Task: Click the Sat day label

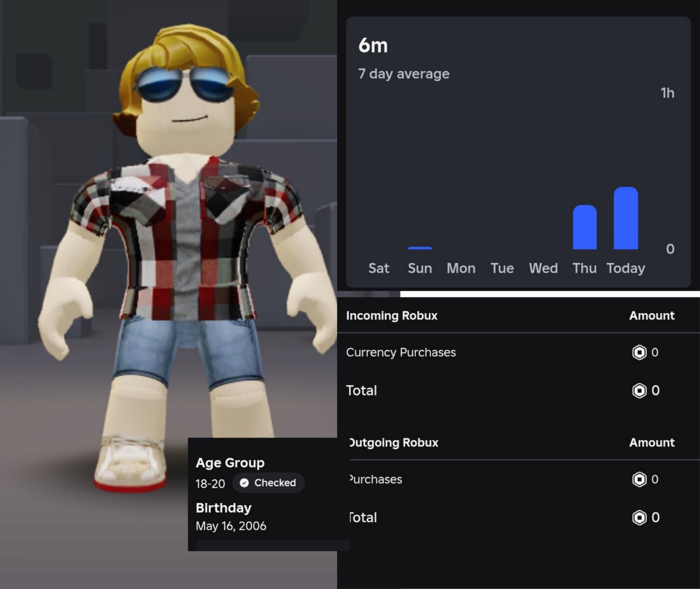Action: pyautogui.click(x=379, y=268)
